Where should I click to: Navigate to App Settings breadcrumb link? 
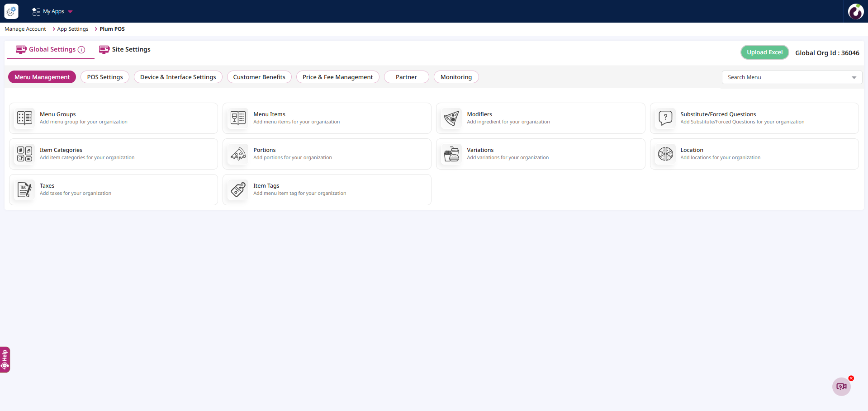tap(72, 29)
